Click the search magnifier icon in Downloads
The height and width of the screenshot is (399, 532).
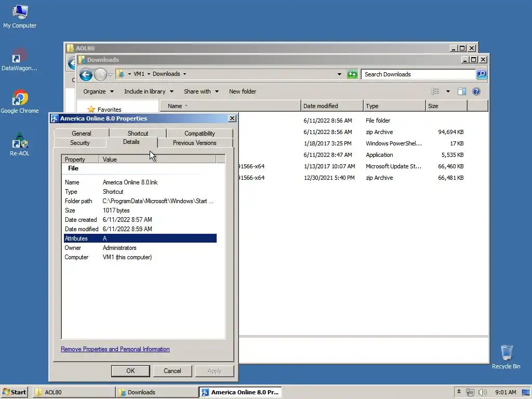click(x=482, y=74)
